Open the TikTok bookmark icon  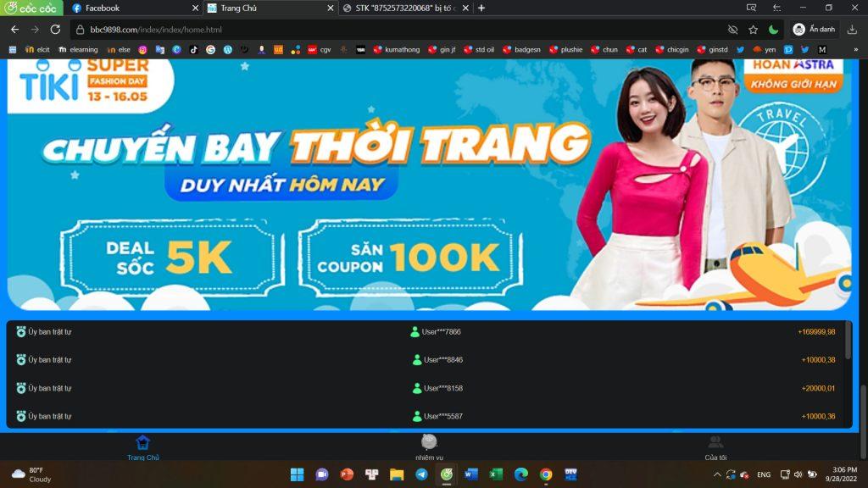click(193, 50)
